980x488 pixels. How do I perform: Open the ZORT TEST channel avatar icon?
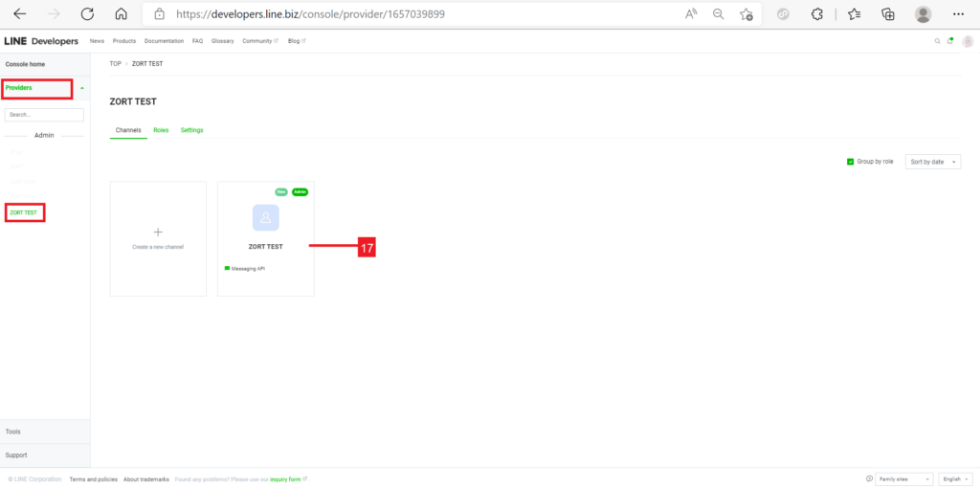(265, 217)
